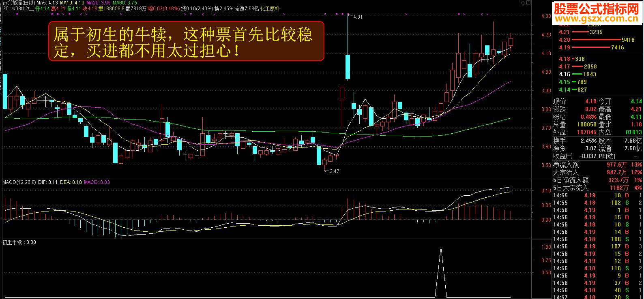The image size is (644, 299).
Task: Click the stock name 远兴能源(日线)
Action: (x=18, y=3)
